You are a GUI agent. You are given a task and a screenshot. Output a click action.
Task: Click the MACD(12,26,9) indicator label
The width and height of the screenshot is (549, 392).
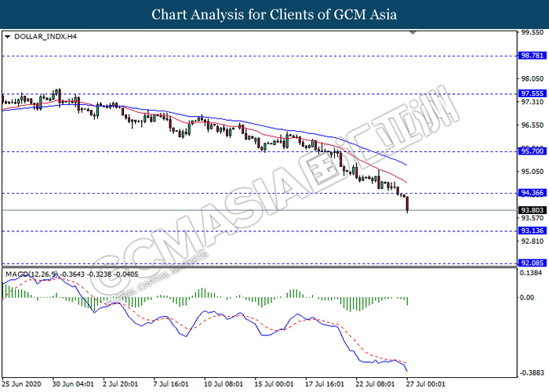point(28,273)
